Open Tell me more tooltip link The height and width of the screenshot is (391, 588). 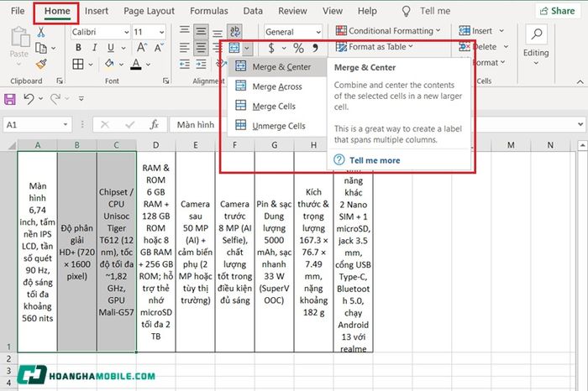(375, 160)
